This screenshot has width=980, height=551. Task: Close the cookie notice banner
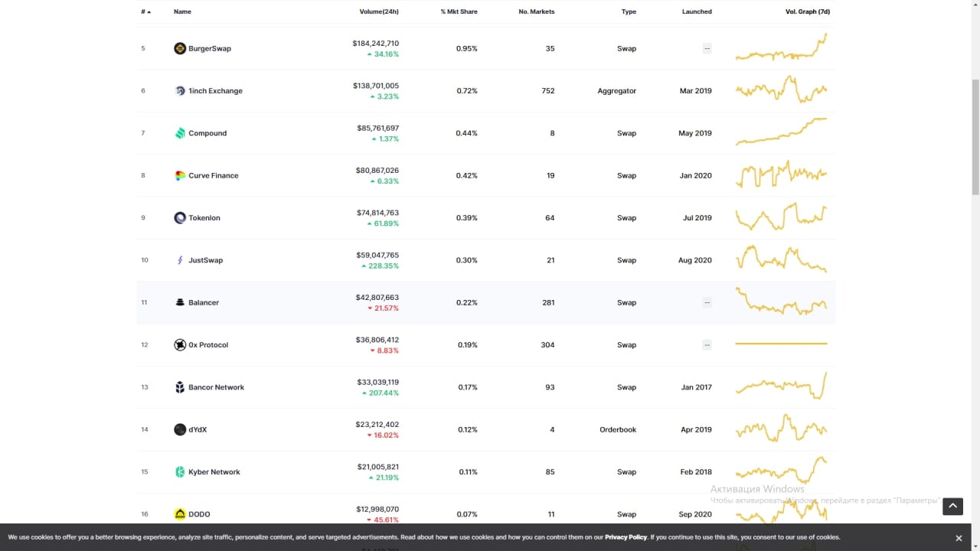tap(959, 538)
